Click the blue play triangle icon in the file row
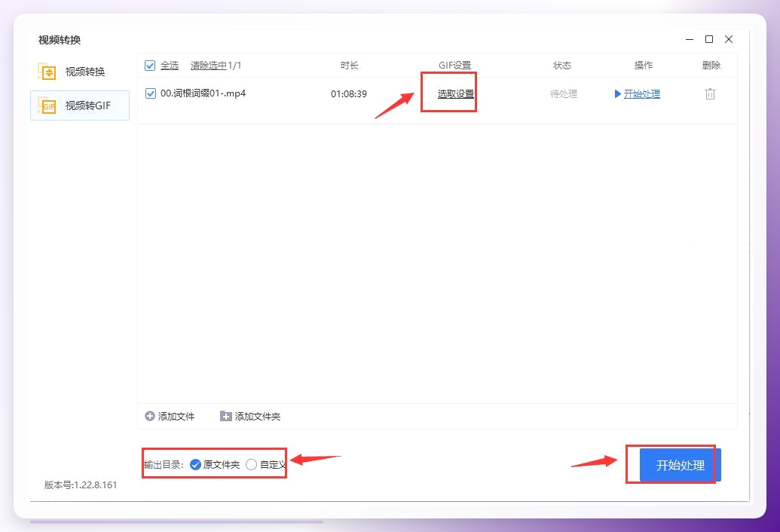The width and height of the screenshot is (780, 532). [617, 94]
